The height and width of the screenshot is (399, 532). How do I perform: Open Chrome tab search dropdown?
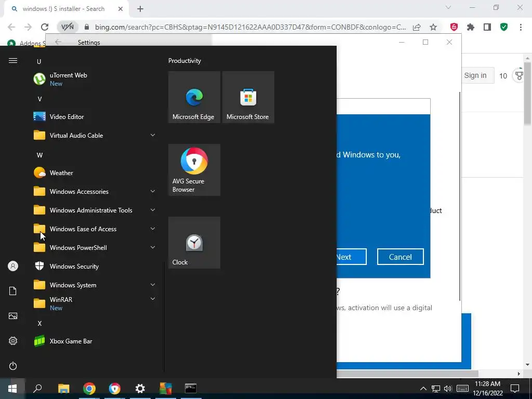point(448,7)
